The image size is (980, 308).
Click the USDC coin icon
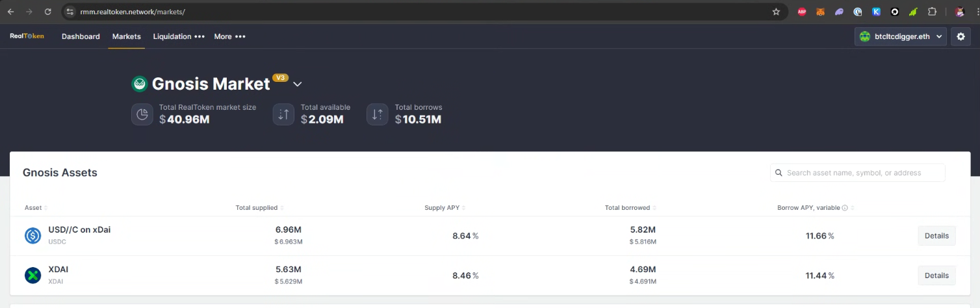pos(33,236)
